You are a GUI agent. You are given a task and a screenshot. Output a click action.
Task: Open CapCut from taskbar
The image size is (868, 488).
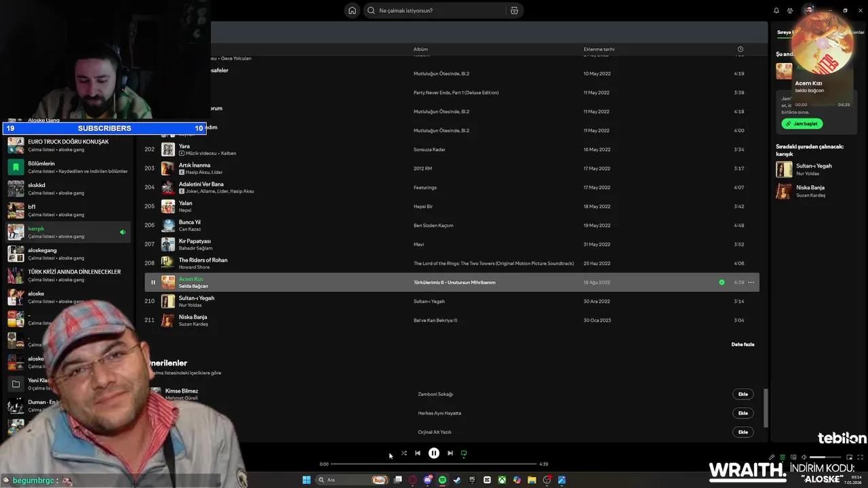[x=487, y=480]
